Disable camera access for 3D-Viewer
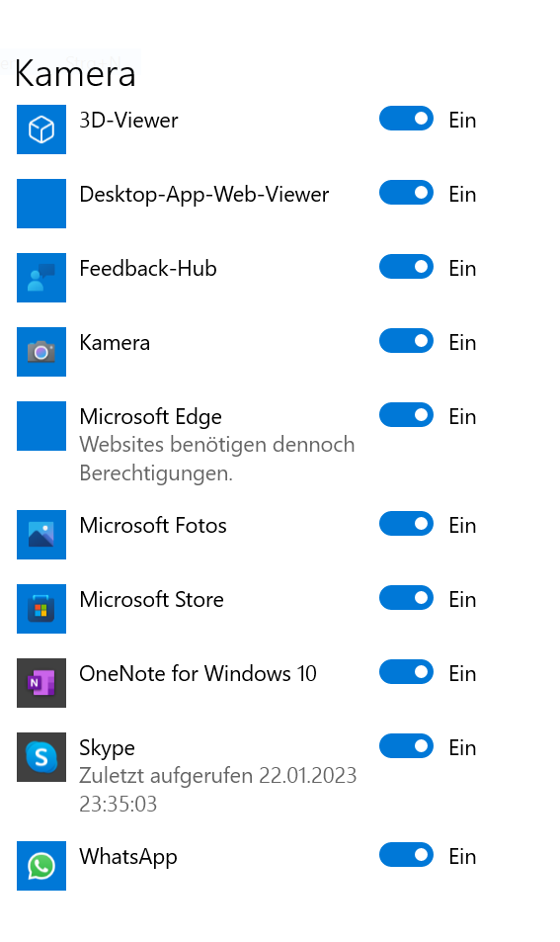The height and width of the screenshot is (942, 560). point(406,119)
